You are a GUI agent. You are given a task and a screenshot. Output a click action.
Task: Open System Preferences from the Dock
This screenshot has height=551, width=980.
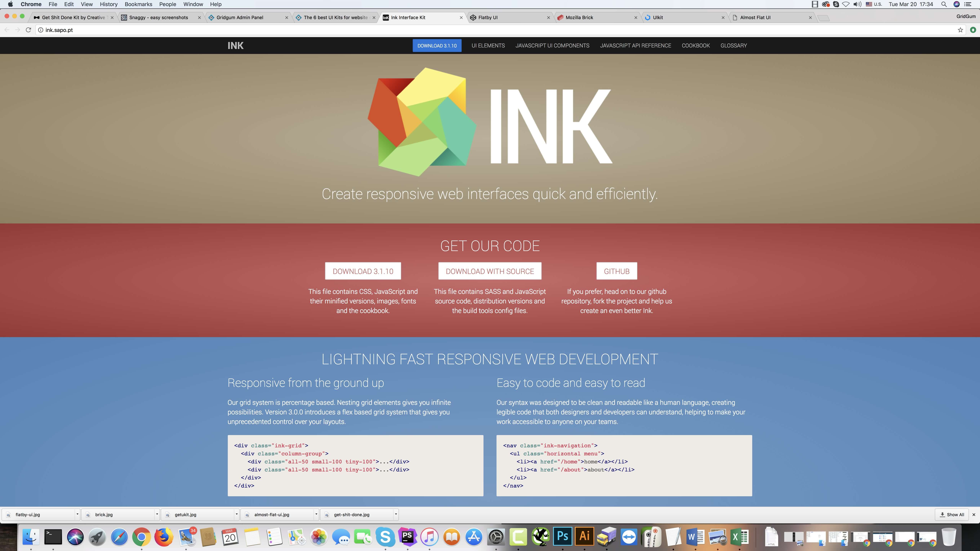pyautogui.click(x=496, y=537)
